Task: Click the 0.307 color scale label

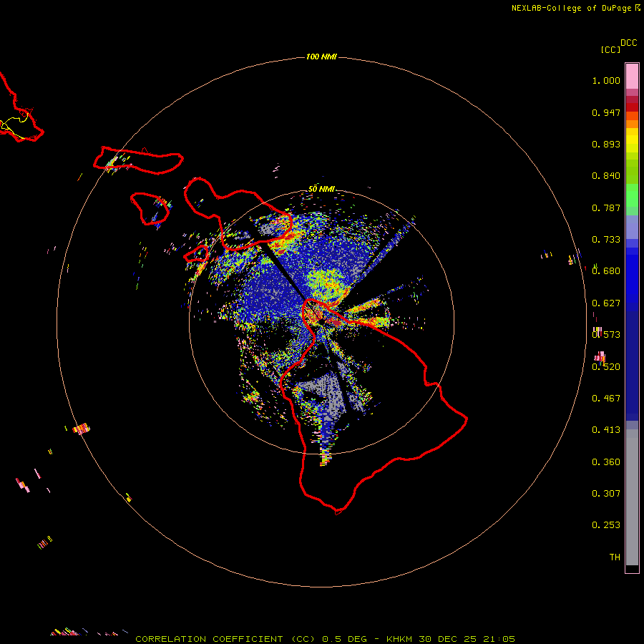Action: pyautogui.click(x=606, y=494)
